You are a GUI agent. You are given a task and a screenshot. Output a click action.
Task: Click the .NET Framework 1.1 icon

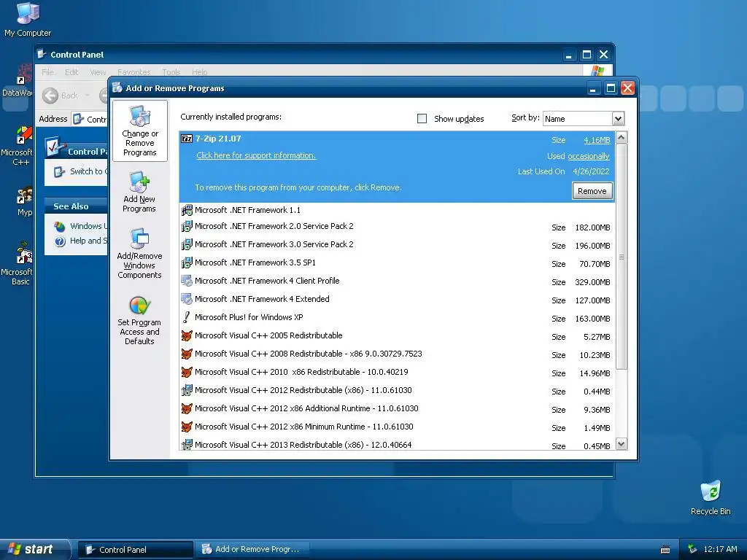click(187, 210)
